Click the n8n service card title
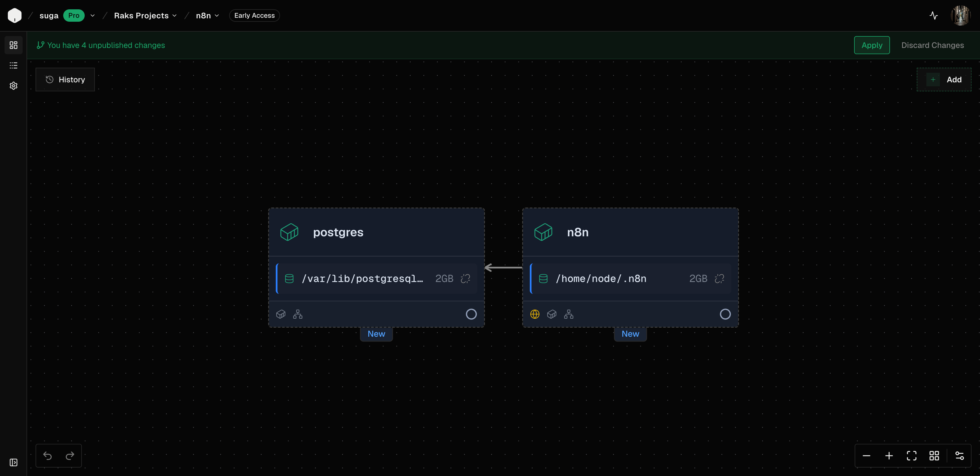The image size is (980, 476). [x=578, y=232]
